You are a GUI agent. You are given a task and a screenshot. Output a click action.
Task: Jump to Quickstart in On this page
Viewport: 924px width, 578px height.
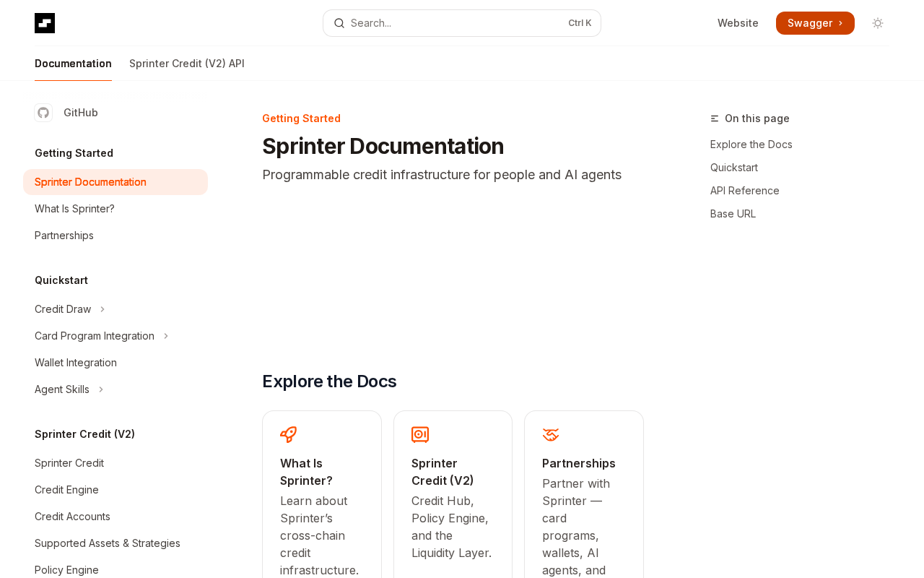[x=734, y=168]
